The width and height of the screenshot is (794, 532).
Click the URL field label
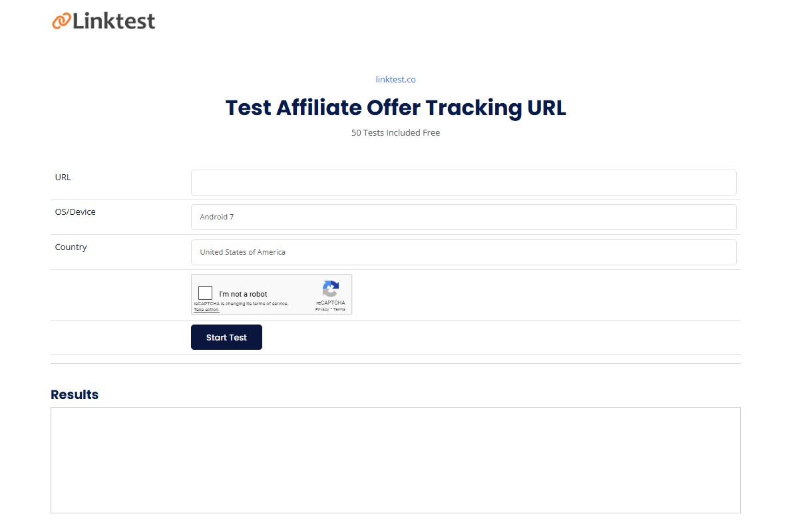click(x=63, y=177)
